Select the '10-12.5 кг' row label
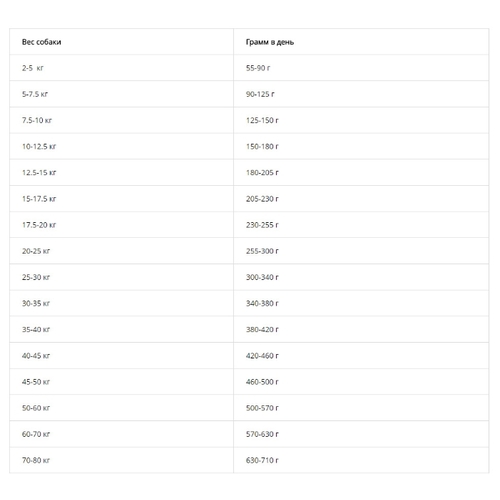The height and width of the screenshot is (500, 500). point(39,146)
